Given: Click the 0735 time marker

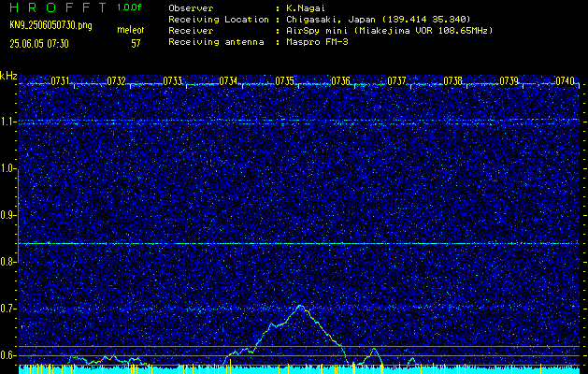Looking at the screenshot, I should 284,80.
